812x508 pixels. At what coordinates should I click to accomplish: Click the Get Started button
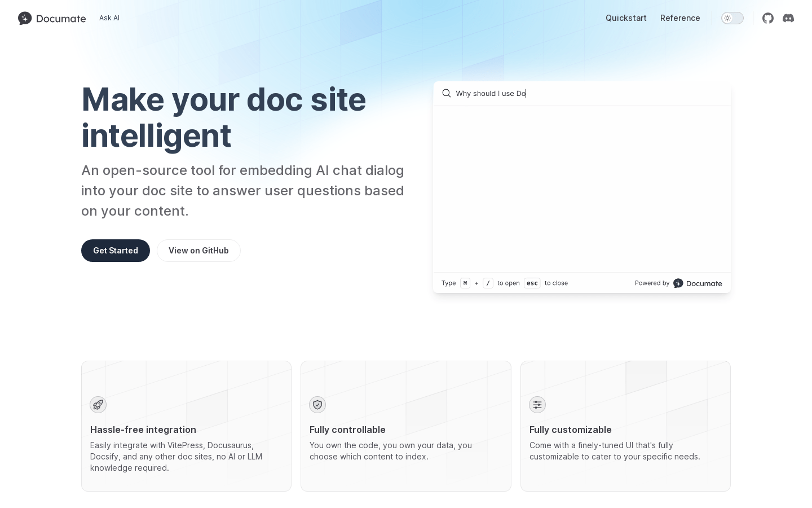(116, 251)
